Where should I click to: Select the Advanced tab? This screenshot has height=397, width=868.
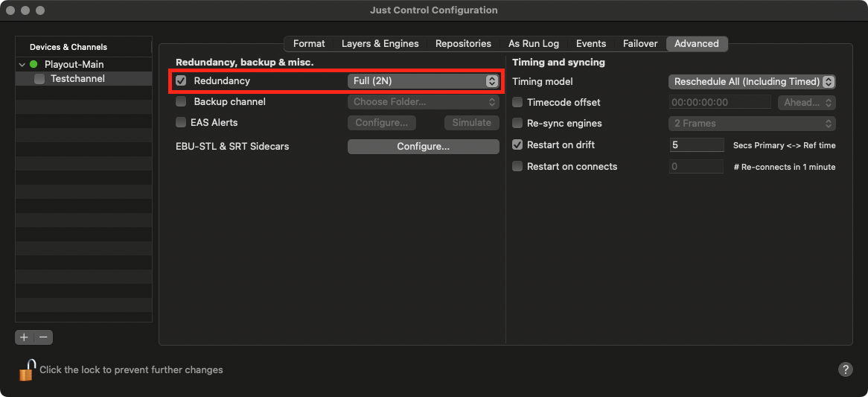click(696, 44)
